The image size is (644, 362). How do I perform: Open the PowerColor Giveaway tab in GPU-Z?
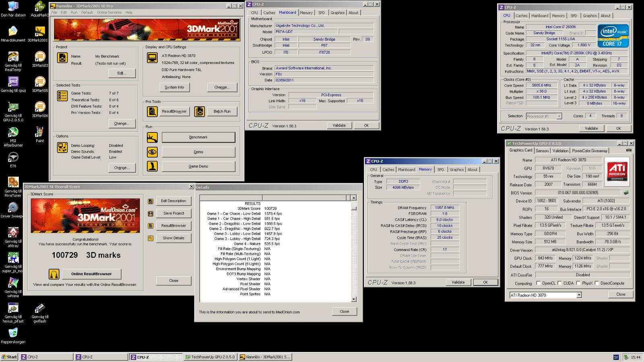pos(590,151)
